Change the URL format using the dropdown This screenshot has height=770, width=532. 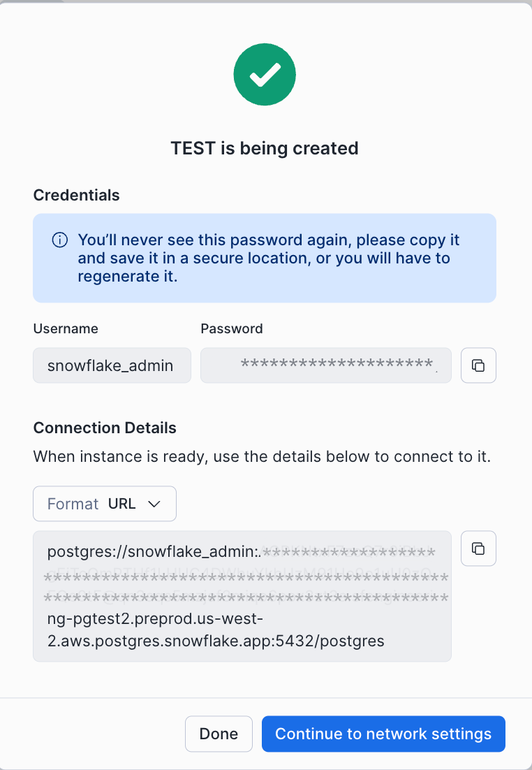coord(104,503)
